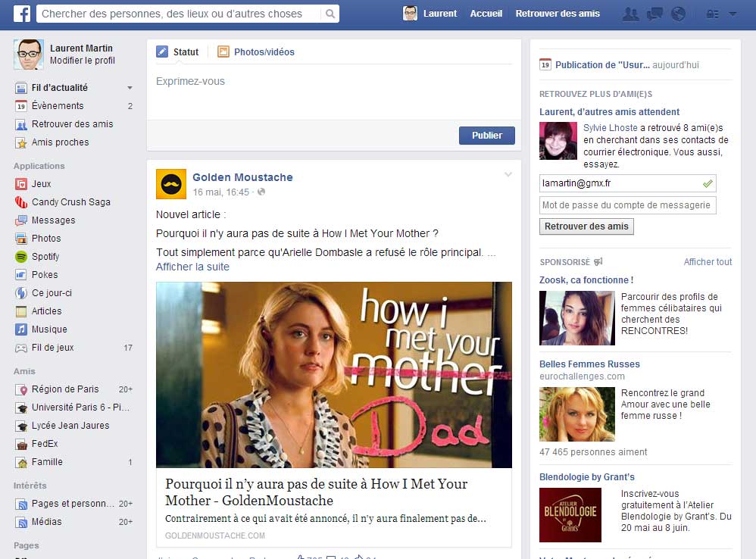Screen dimensions: 756x559
Task: Click the grey Retrouver des amis button
Action: tap(586, 226)
